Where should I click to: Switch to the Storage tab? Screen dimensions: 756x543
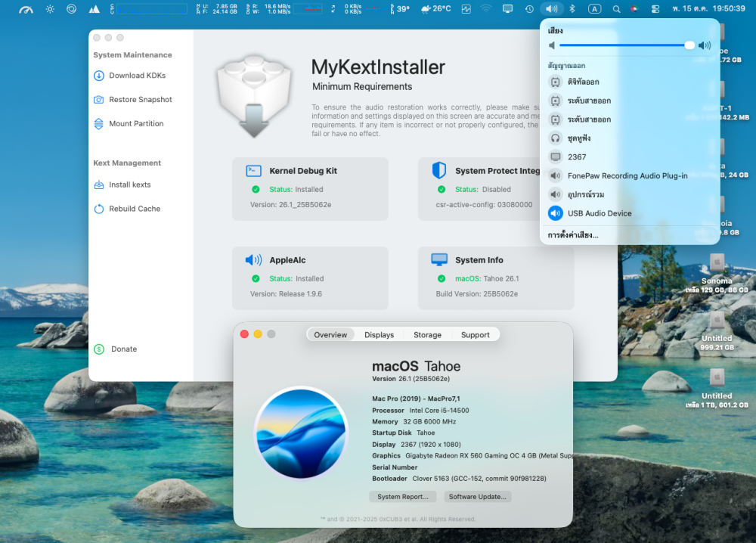point(427,335)
